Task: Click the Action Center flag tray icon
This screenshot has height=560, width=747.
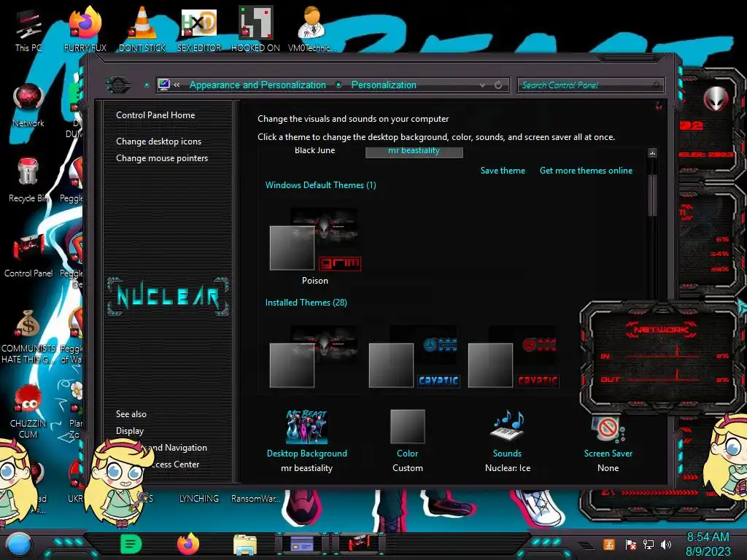Action: coord(631,544)
